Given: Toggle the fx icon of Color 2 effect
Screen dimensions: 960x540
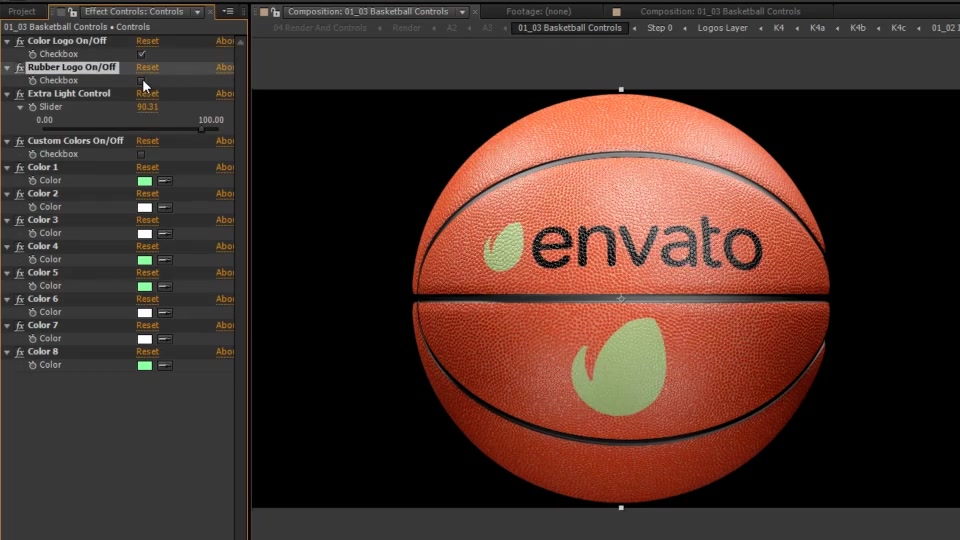Looking at the screenshot, I should coord(20,193).
